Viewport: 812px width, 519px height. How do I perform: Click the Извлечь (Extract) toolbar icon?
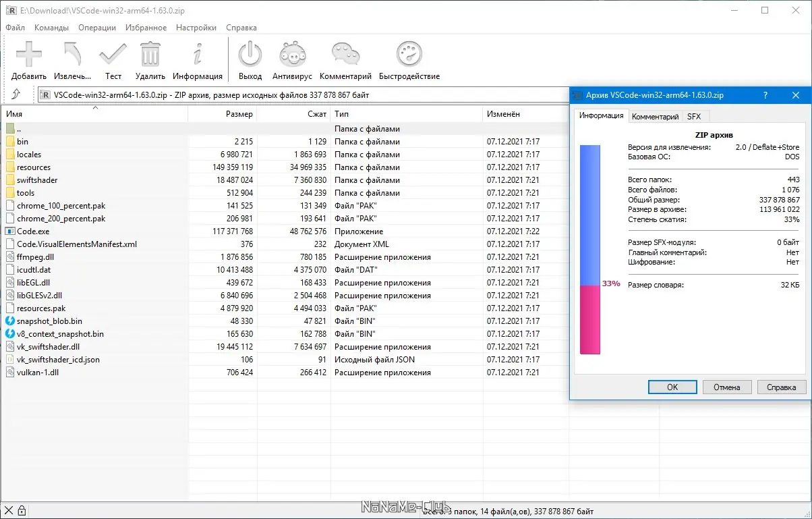pos(72,54)
